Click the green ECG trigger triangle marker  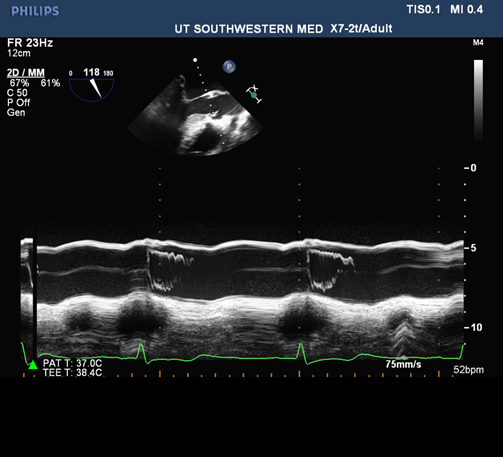pyautogui.click(x=33, y=365)
